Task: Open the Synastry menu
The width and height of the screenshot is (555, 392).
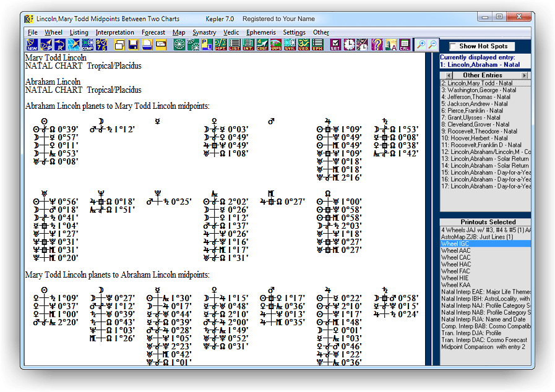Action: (204, 32)
